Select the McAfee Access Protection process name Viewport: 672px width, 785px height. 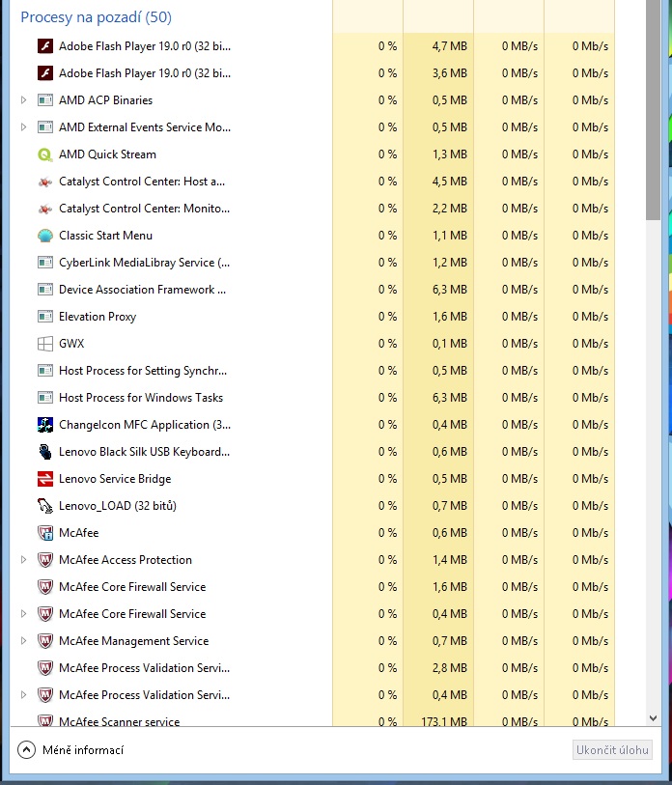[126, 560]
